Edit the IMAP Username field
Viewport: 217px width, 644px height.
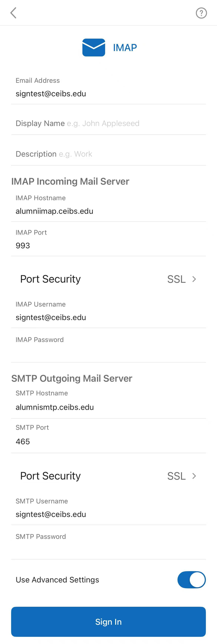click(x=108, y=317)
